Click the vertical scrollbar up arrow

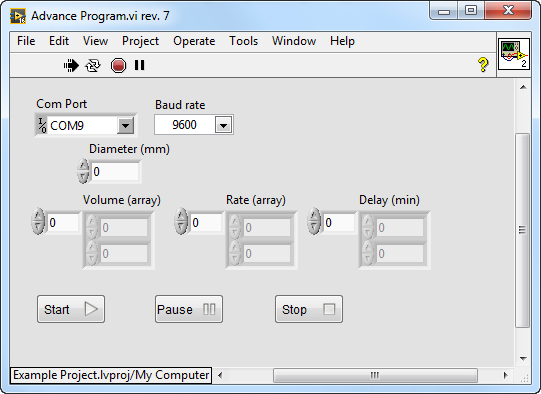click(523, 87)
